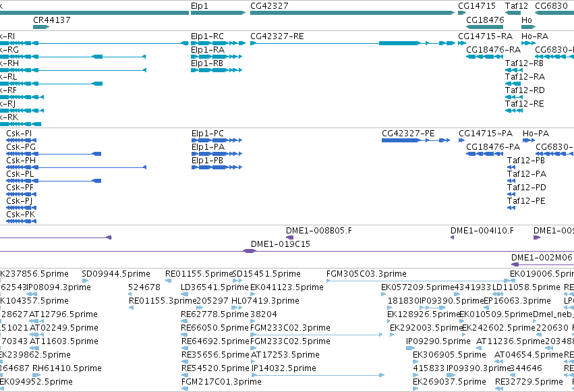Select the CR44137 gene feature

tap(41, 27)
